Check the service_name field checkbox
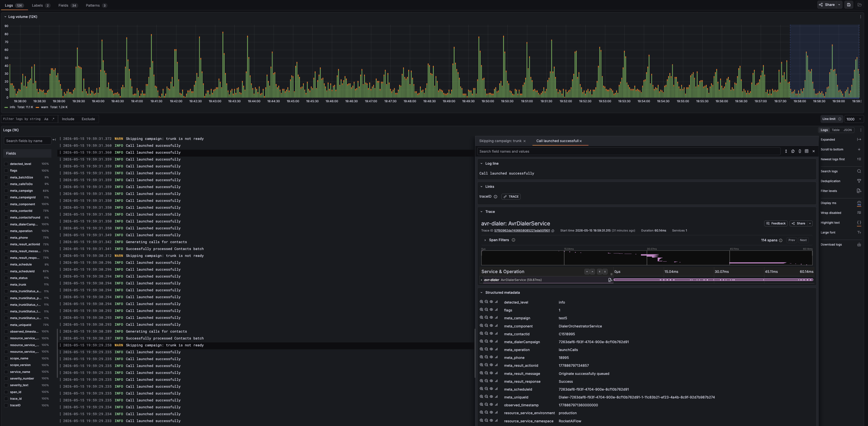Screen dimensions: 868x426 coord(6,372)
